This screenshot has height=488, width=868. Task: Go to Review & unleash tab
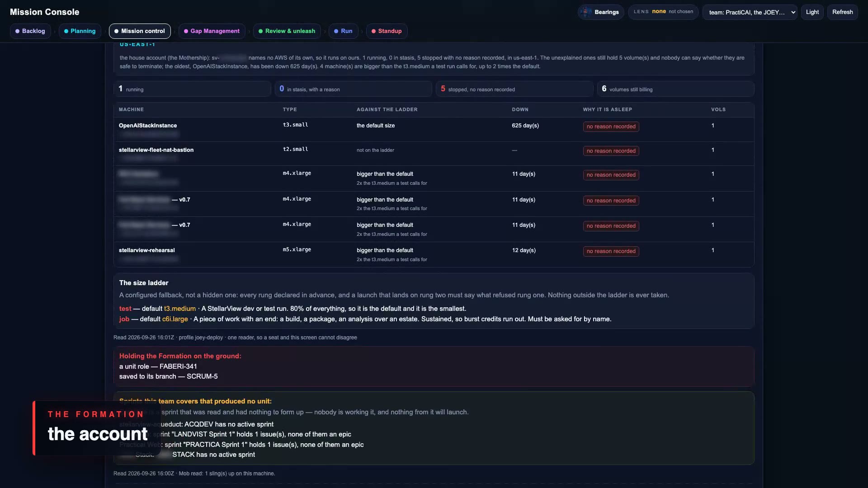pos(287,31)
